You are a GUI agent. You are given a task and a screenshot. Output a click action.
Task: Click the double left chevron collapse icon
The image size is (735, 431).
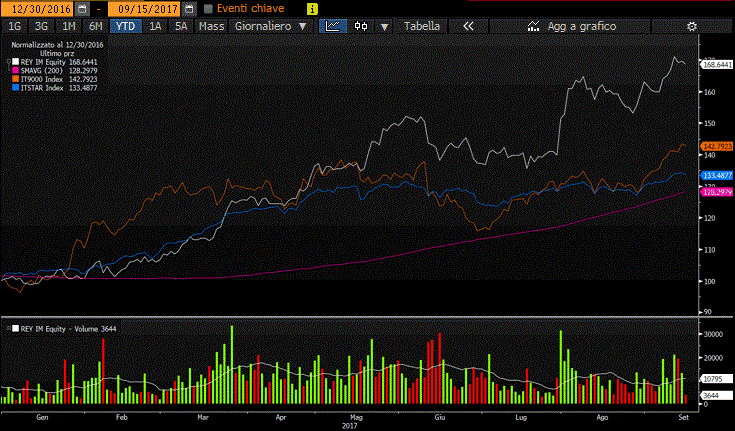coord(468,26)
